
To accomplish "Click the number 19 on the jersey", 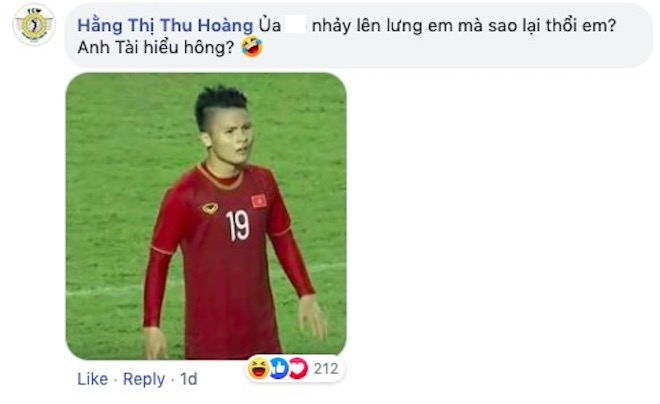I will (x=238, y=226).
